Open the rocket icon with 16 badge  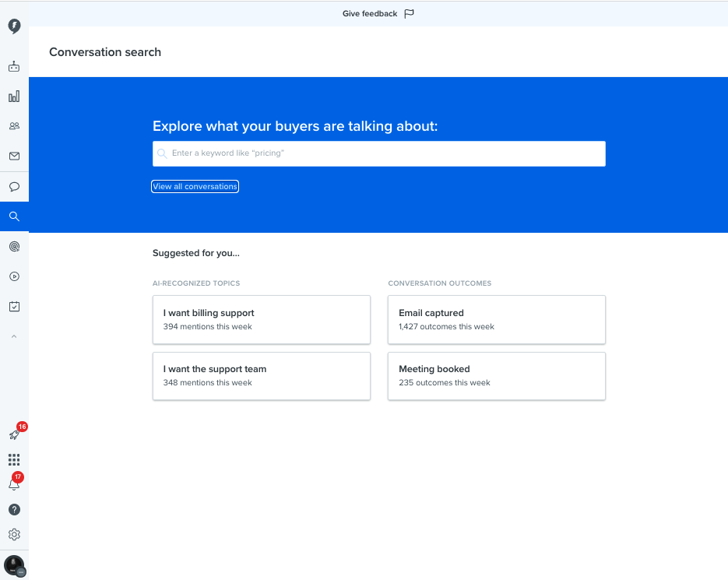point(14,434)
